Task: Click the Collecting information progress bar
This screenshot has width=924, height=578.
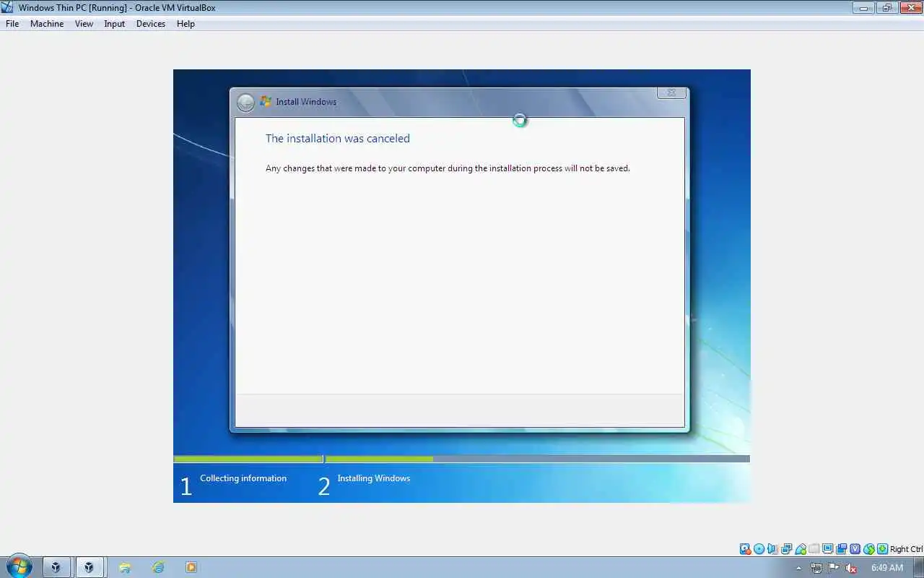Action: coord(248,459)
